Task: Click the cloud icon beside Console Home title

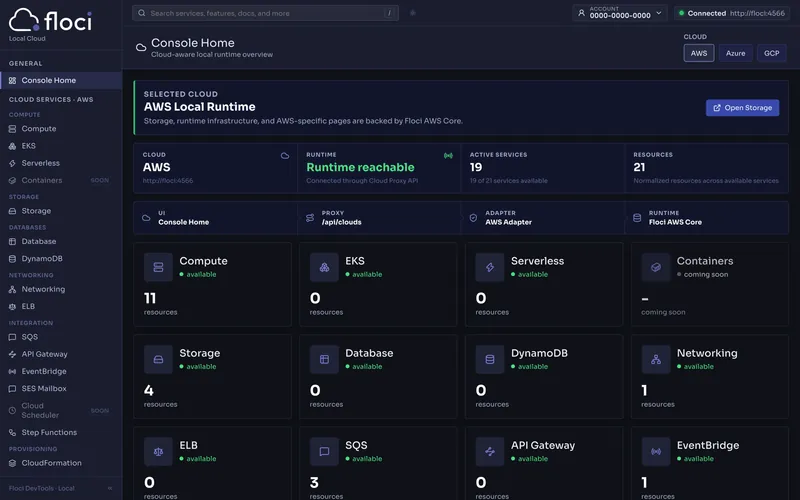Action: (x=141, y=47)
